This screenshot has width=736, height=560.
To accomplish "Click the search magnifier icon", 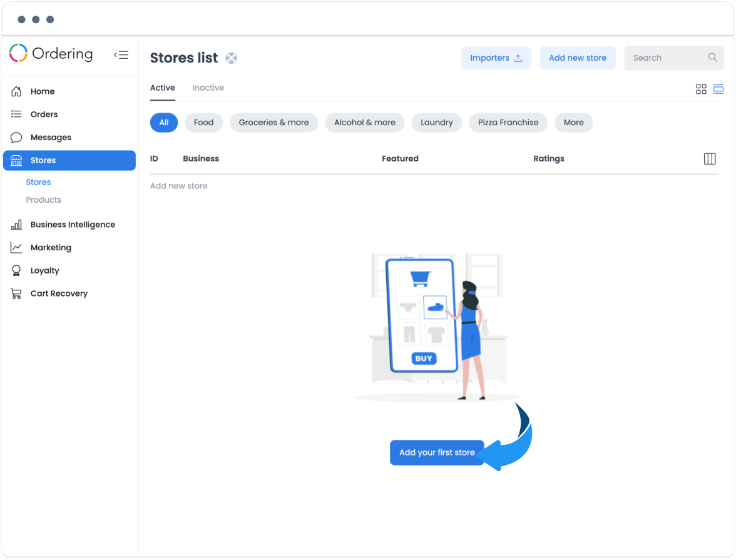I will 712,58.
